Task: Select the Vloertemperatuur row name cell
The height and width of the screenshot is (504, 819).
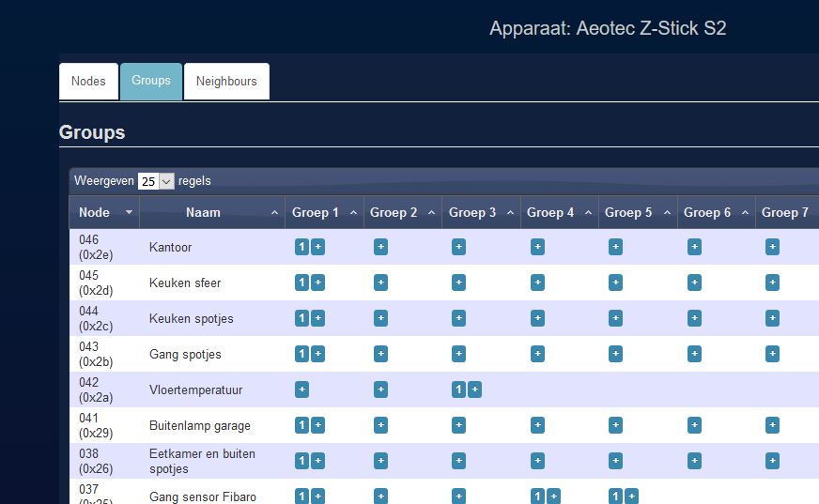Action: (196, 389)
